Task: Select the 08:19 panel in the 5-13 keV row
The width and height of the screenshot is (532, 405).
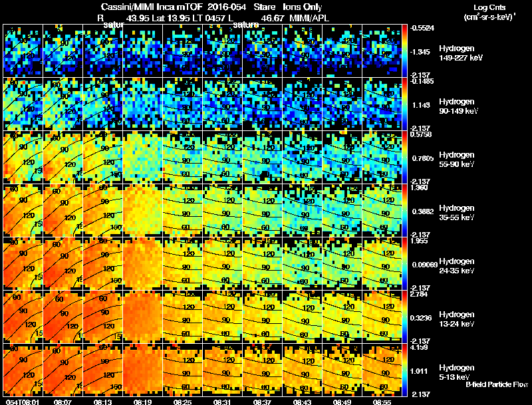Action: pos(143,370)
